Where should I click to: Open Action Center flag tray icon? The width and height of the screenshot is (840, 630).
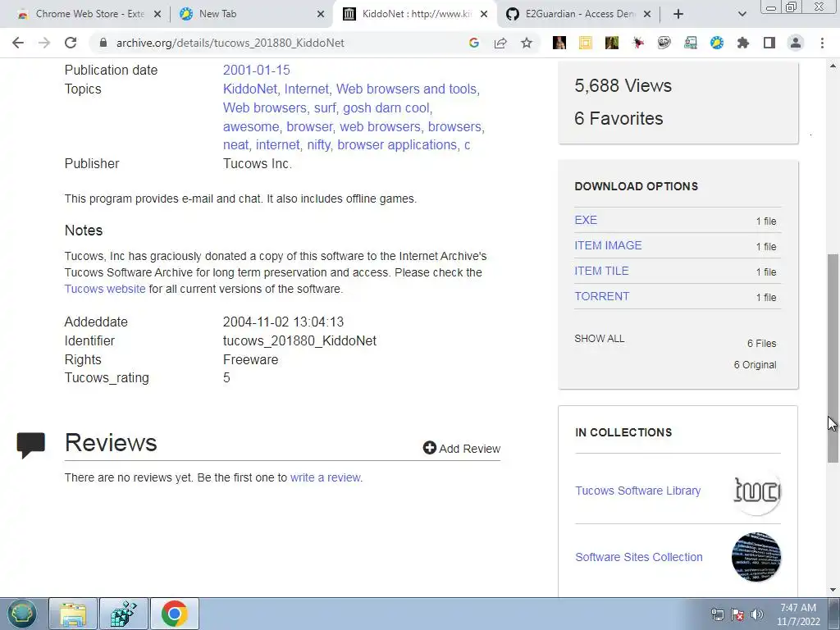click(737, 614)
